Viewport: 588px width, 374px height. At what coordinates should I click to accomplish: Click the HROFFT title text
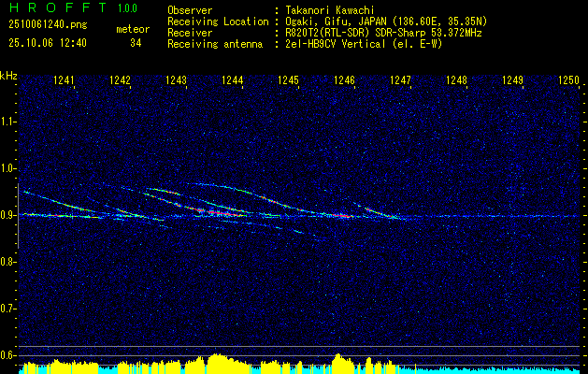tap(58, 7)
